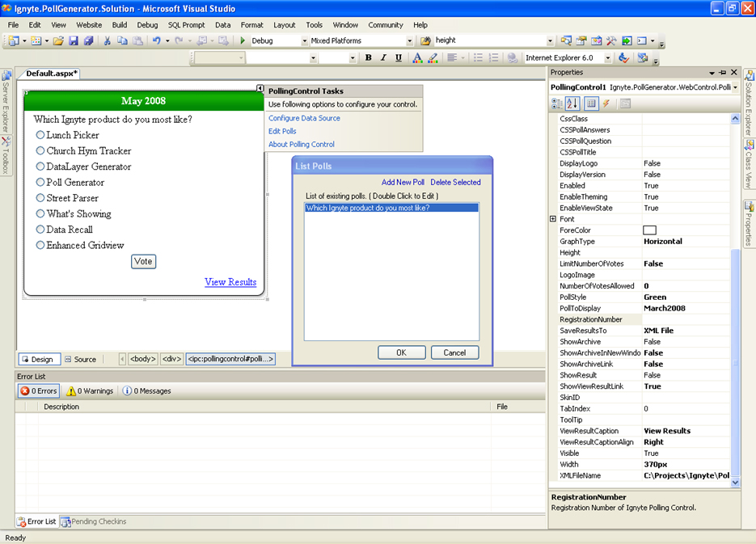Select the Data Recall radio button
Screen dimensions: 756x544
(40, 230)
